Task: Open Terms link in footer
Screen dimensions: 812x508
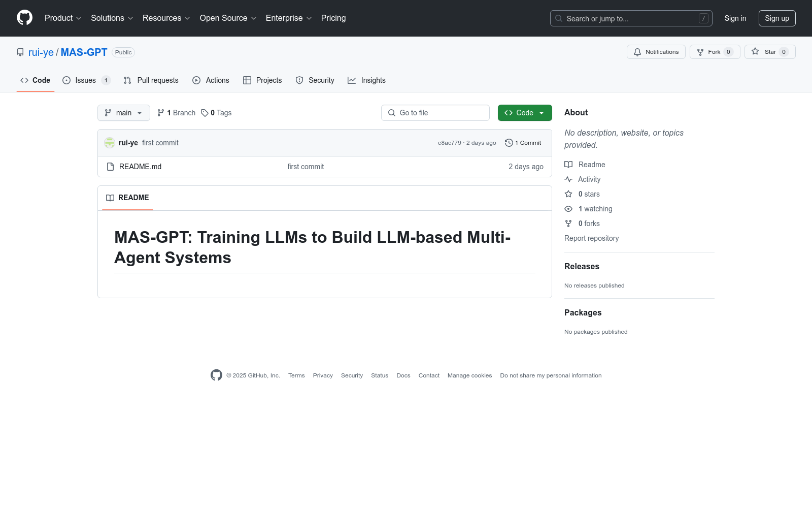Action: [296, 375]
